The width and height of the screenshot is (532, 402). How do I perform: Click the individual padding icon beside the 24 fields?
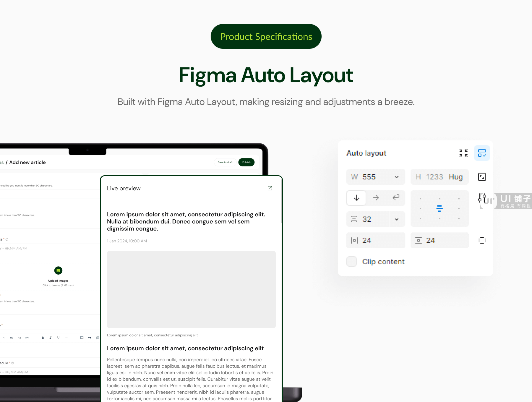[x=482, y=240]
